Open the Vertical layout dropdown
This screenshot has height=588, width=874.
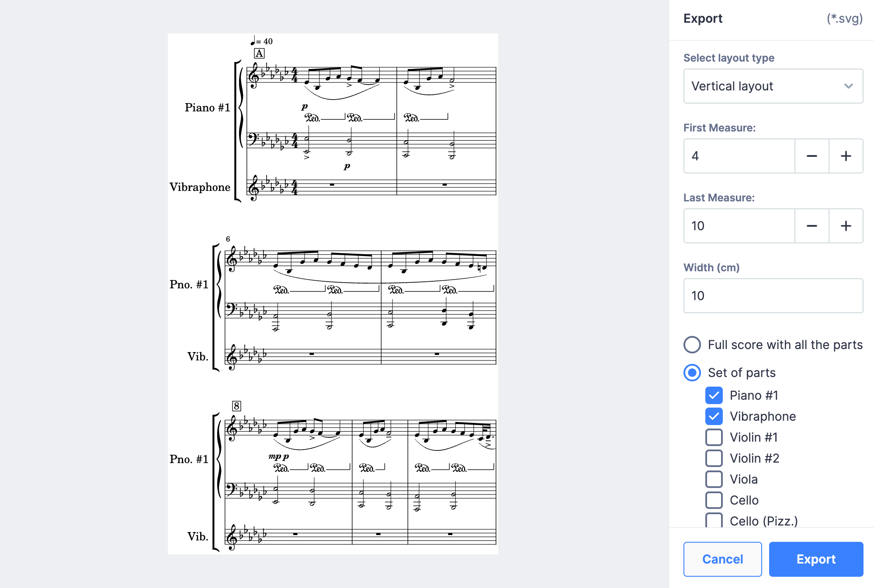773,86
